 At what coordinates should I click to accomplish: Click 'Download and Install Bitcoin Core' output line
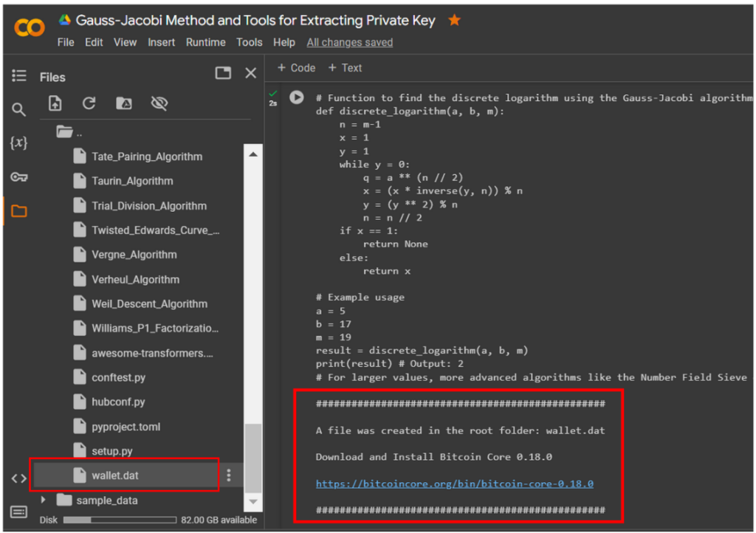point(434,457)
